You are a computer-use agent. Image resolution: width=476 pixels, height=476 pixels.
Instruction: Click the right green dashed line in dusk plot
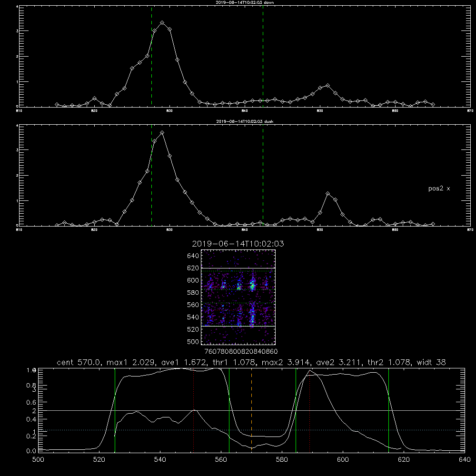pyautogui.click(x=263, y=175)
